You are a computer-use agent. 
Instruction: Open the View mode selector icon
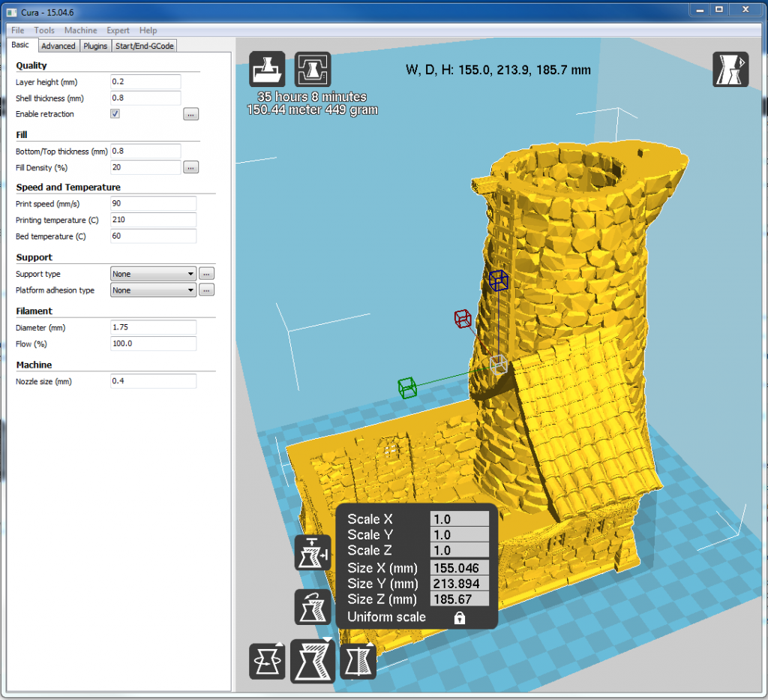coord(730,70)
